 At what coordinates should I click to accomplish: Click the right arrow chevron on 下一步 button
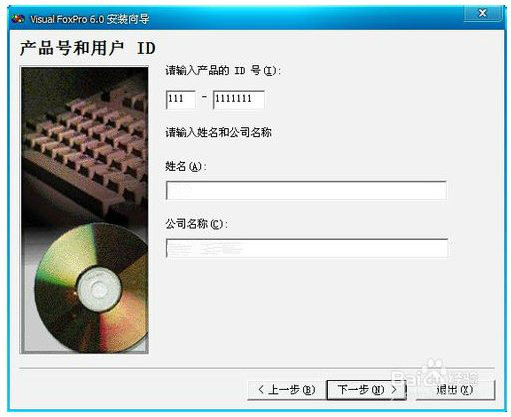pos(394,389)
